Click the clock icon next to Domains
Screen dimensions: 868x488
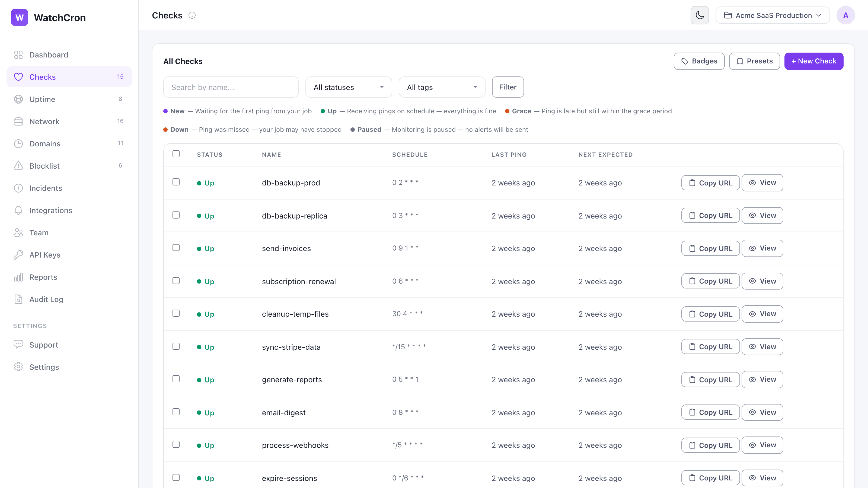coord(18,144)
